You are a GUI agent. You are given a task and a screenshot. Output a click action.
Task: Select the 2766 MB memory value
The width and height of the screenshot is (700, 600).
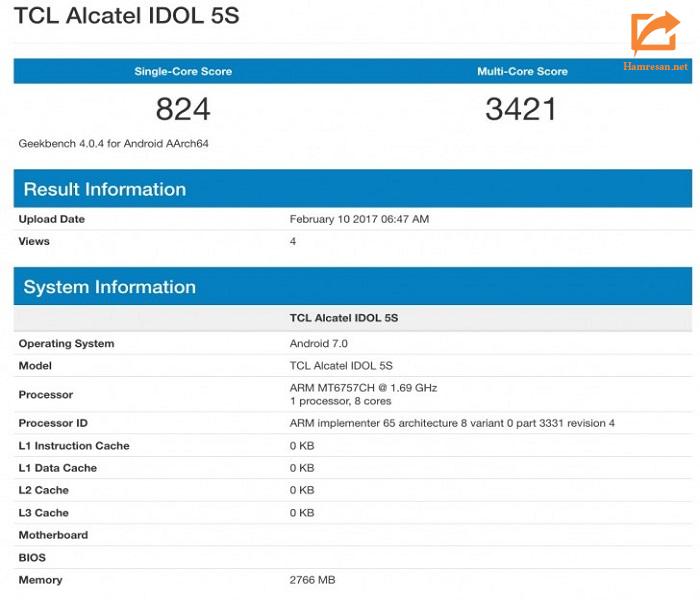coord(312,580)
